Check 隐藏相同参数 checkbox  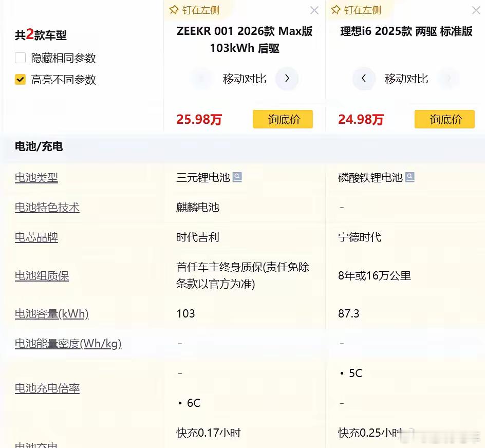click(x=21, y=58)
